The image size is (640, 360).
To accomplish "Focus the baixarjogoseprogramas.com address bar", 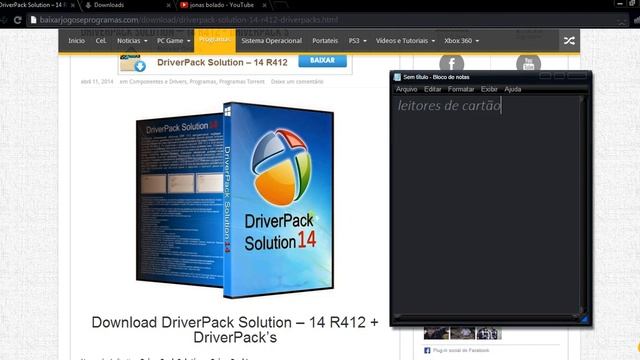I will click(x=327, y=20).
